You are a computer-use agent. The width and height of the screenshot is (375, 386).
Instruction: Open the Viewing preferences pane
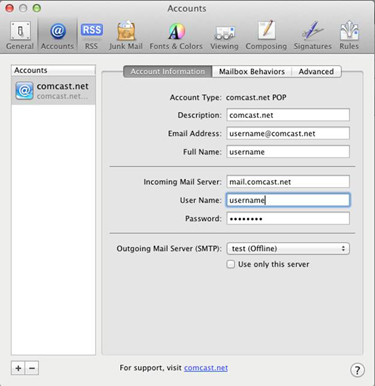[224, 36]
